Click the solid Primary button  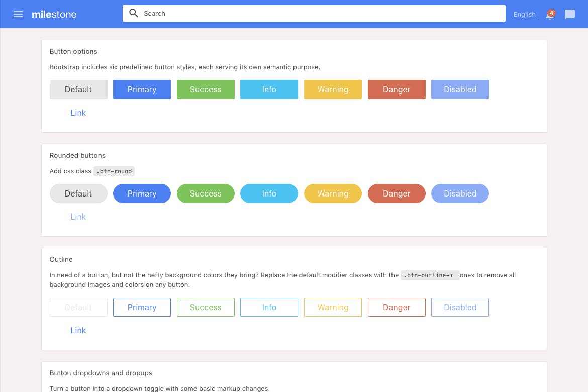142,89
